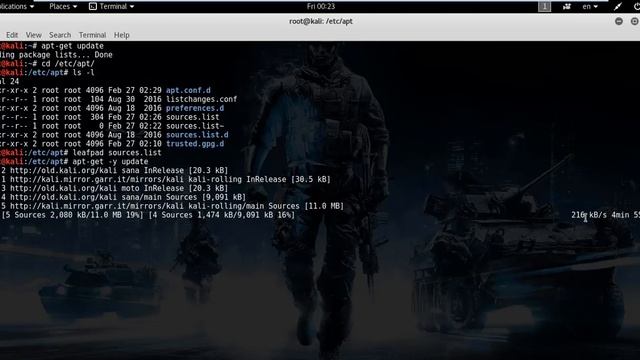Image resolution: width=640 pixels, height=360 pixels.
Task: Click the 'cd /etc/apt/' command text
Action: tap(68, 64)
